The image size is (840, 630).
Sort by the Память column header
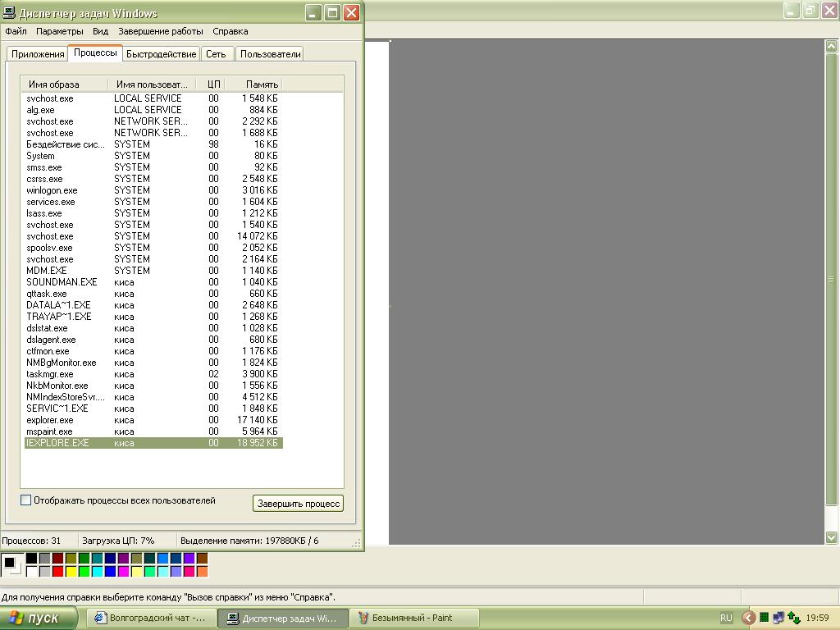[x=254, y=84]
